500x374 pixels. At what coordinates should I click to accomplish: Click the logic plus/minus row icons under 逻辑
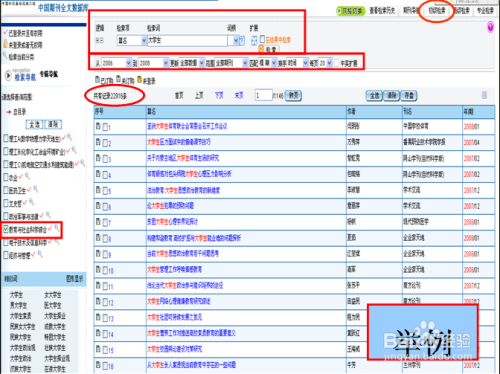point(99,40)
